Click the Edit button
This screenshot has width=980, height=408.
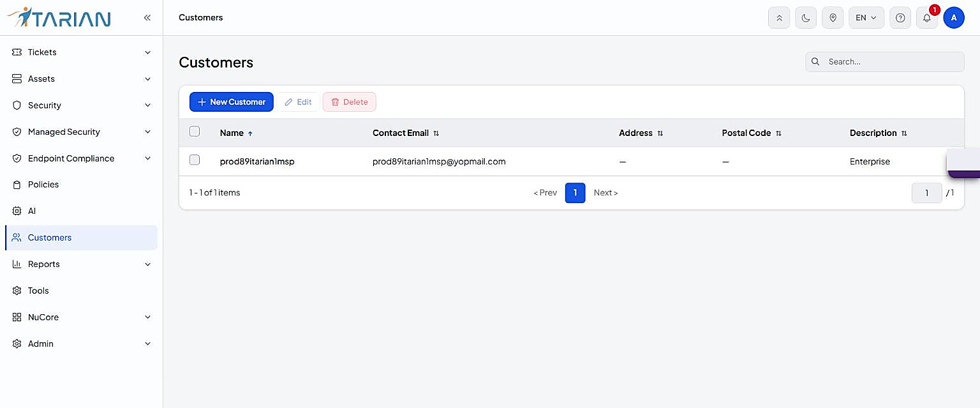298,102
